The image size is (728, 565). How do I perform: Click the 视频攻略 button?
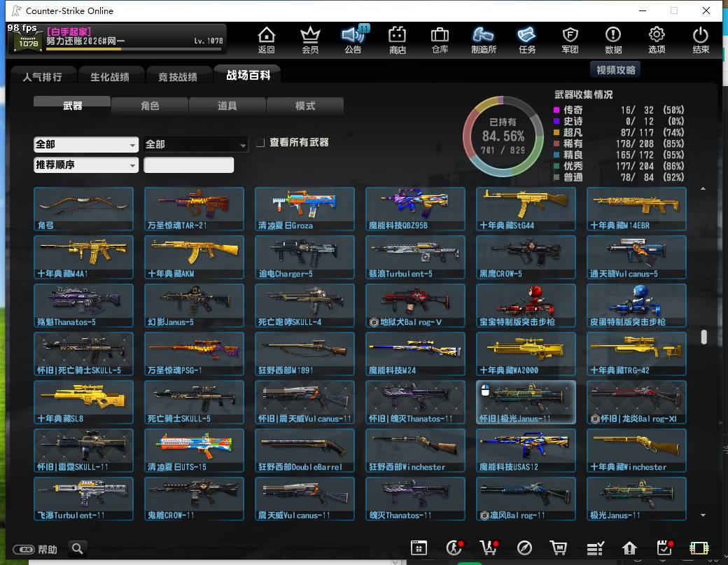click(615, 70)
